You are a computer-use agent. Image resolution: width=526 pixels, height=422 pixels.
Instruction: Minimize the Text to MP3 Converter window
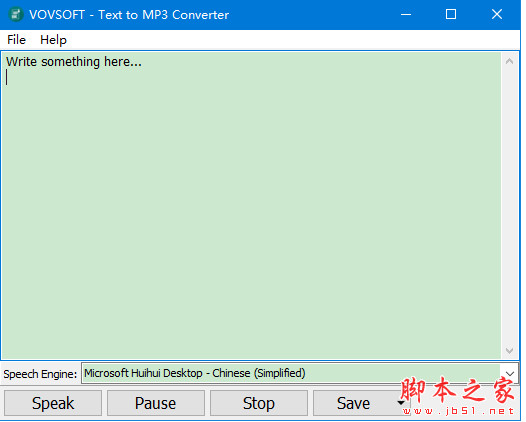(406, 14)
